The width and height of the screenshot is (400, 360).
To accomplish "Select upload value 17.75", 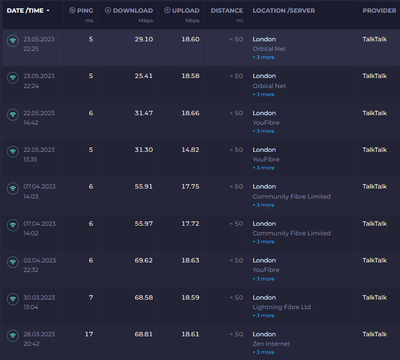I will [191, 187].
